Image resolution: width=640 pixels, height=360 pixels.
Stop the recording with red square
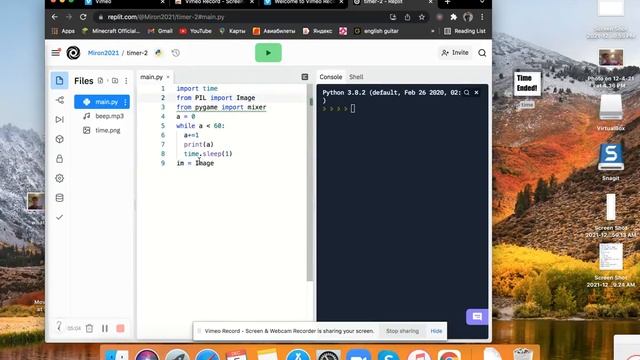pyautogui.click(x=120, y=328)
